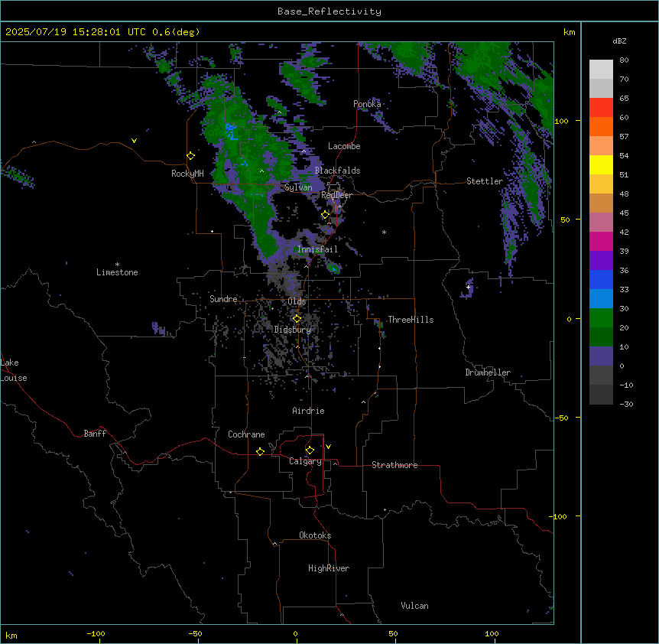Image resolution: width=659 pixels, height=644 pixels.
Task: Click the blue reflectivity core northwest of Sylvan
Action: (230, 131)
